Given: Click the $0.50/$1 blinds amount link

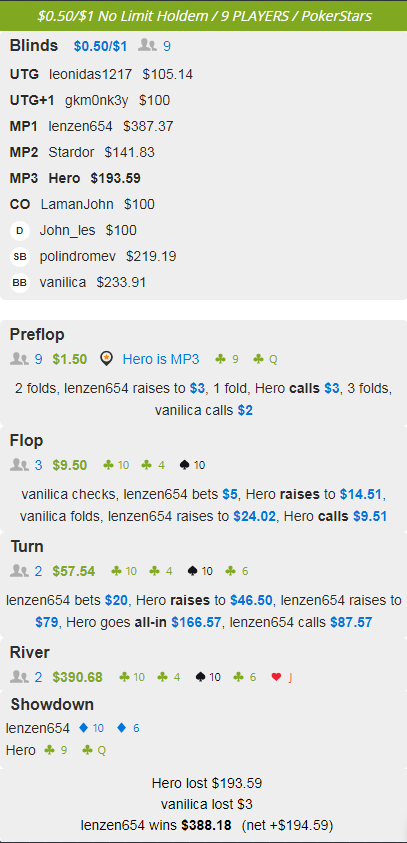Looking at the screenshot, I should (x=101, y=46).
